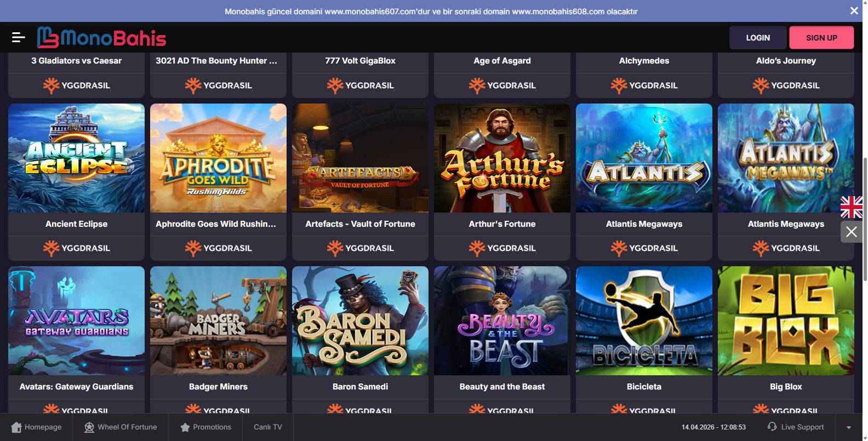Click Yggdrasil logo under Aphrodite Goes Wild

(219, 248)
